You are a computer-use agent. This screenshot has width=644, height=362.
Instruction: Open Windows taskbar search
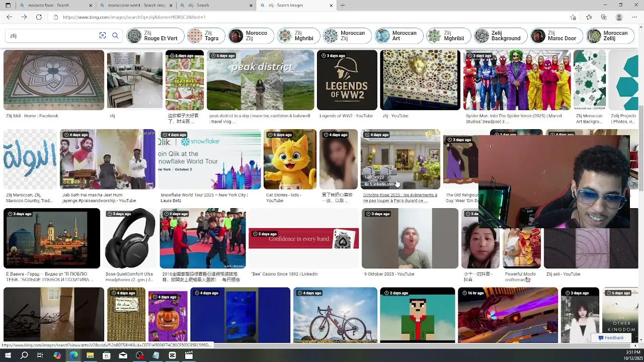tap(24, 355)
